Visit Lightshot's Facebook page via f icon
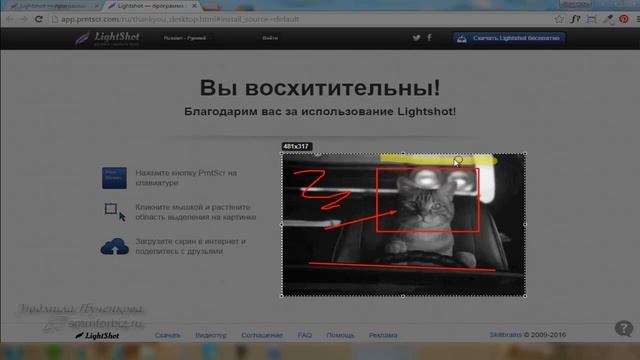This screenshot has width=640, height=360. click(429, 38)
